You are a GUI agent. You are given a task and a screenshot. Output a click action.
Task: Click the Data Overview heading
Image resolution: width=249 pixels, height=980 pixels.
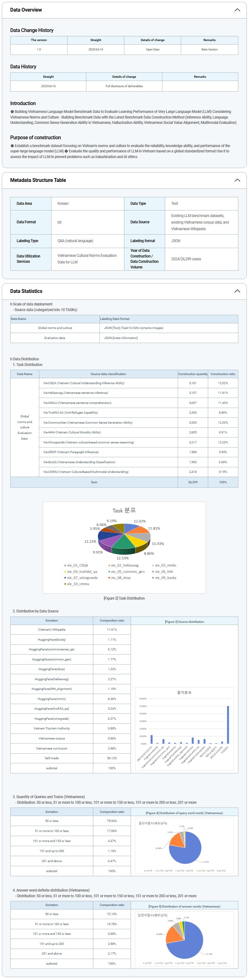pyautogui.click(x=26, y=10)
